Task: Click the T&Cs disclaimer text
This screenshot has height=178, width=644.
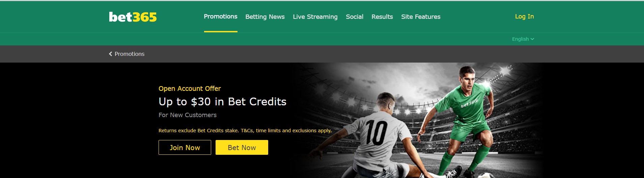Action: point(245,131)
